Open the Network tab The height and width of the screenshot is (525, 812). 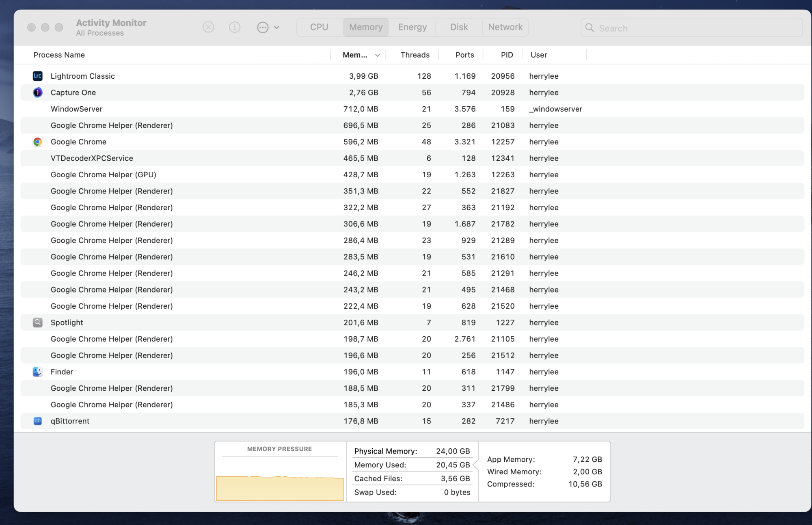click(505, 27)
